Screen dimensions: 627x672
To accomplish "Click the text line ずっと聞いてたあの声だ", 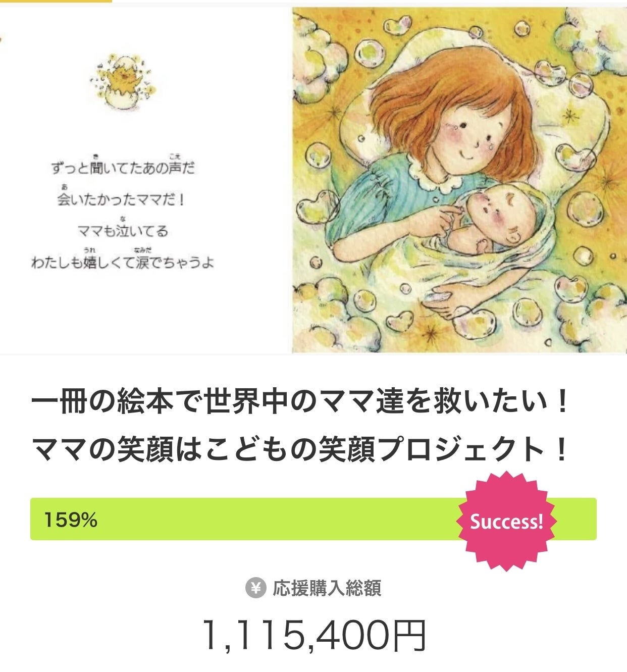I will [123, 168].
